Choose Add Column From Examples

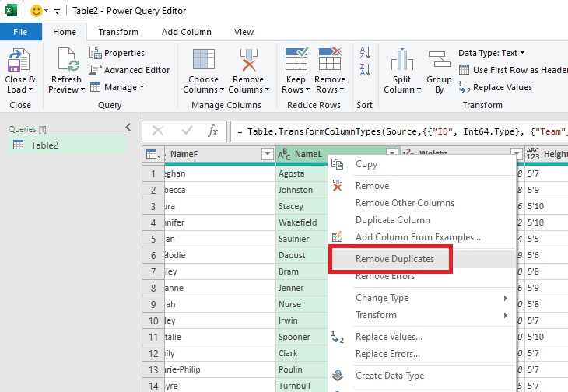coord(422,237)
